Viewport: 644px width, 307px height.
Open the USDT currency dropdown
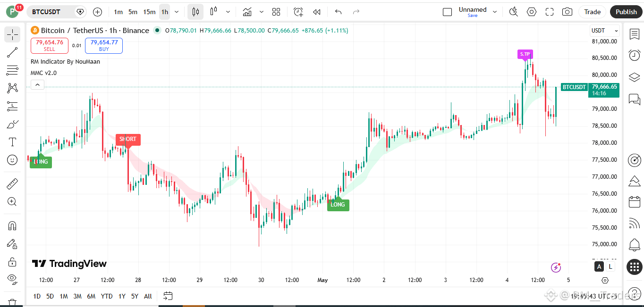[604, 31]
